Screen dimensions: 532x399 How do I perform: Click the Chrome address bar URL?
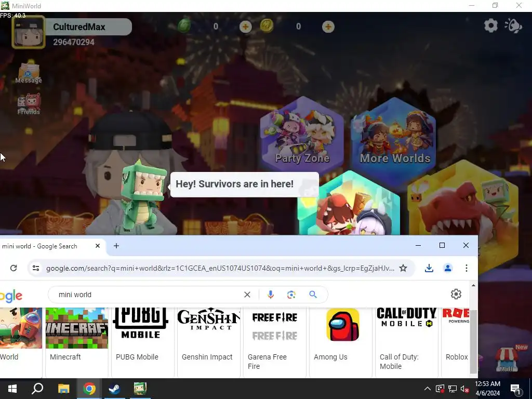[220, 268]
